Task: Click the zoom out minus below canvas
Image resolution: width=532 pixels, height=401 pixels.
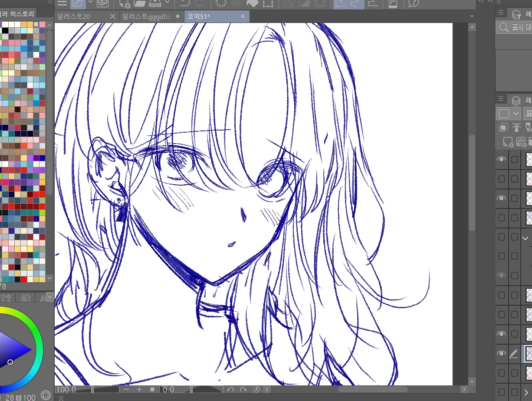Action: click(x=126, y=389)
